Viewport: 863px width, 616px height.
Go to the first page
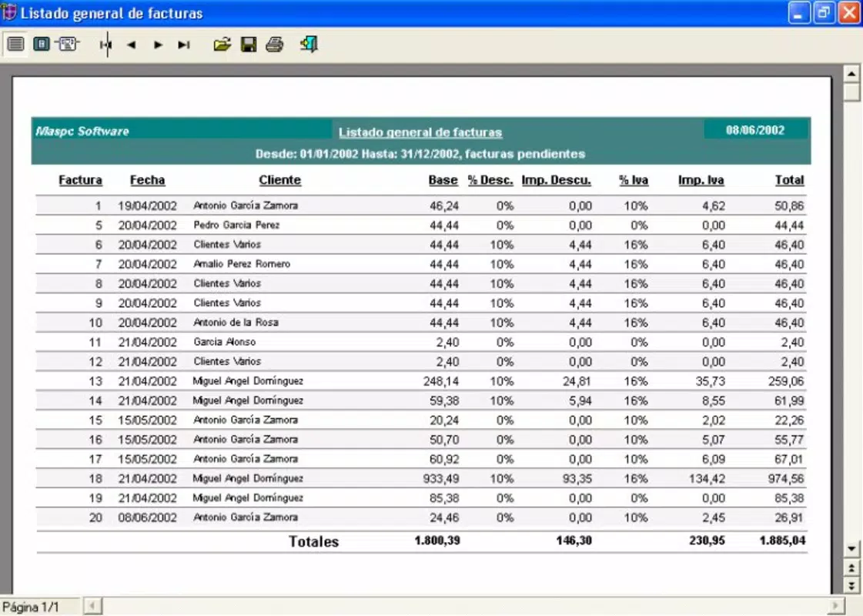[106, 45]
